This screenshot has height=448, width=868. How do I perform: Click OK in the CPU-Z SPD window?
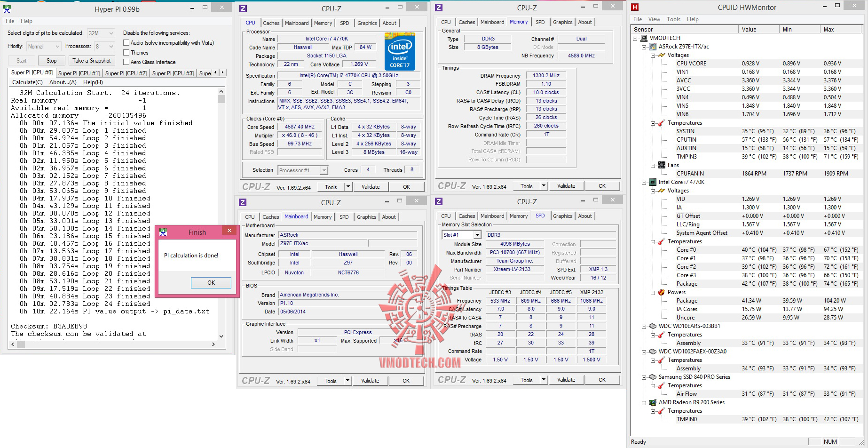[602, 380]
